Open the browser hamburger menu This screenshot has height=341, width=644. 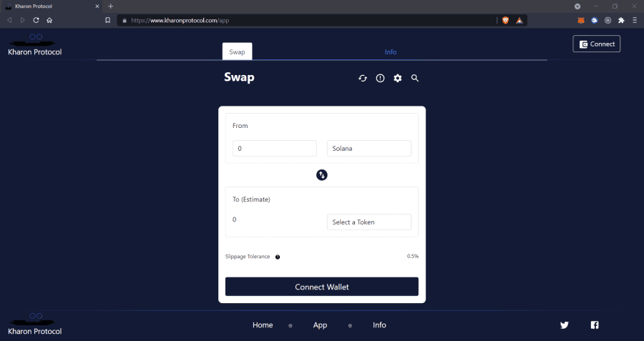tap(635, 20)
